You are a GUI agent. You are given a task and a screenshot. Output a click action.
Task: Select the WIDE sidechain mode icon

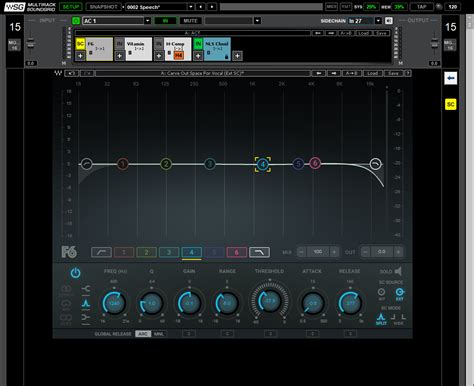(x=398, y=319)
